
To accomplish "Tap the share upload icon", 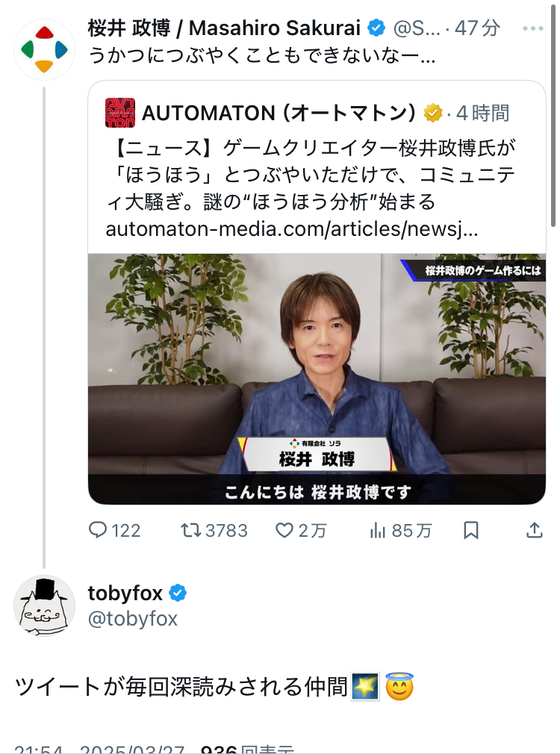I will click(x=535, y=530).
